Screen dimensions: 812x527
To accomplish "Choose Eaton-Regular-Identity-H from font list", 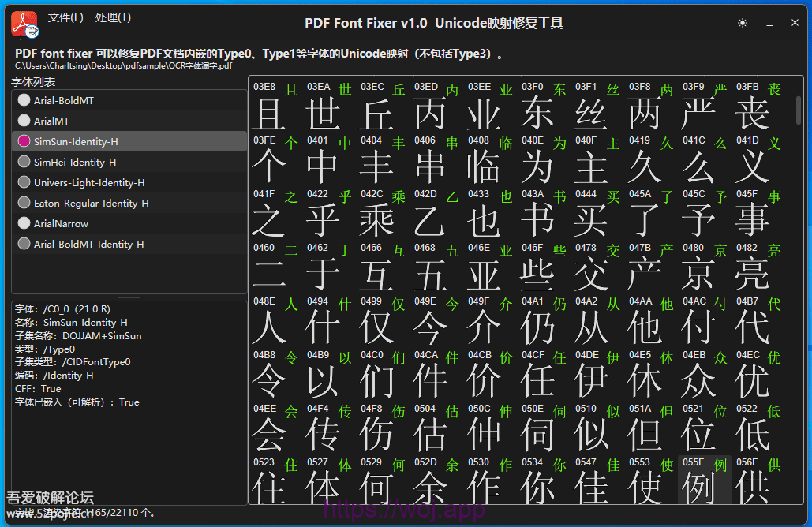I will tap(91, 203).
